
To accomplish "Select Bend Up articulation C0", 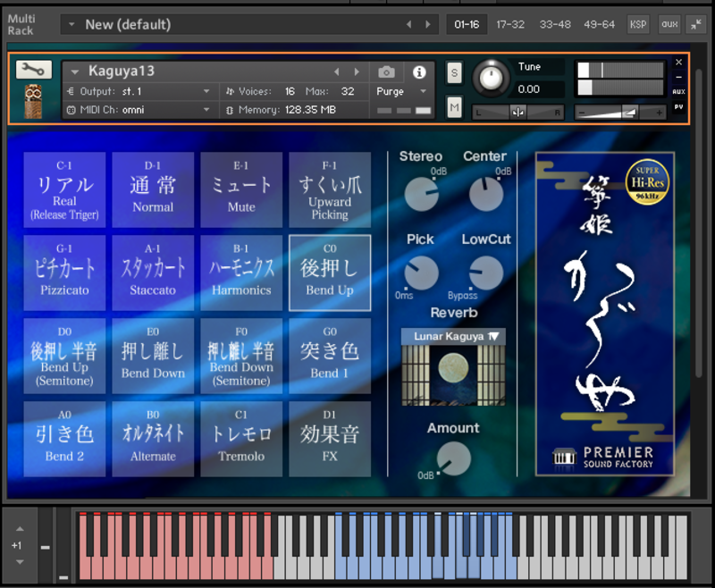I will coord(330,273).
